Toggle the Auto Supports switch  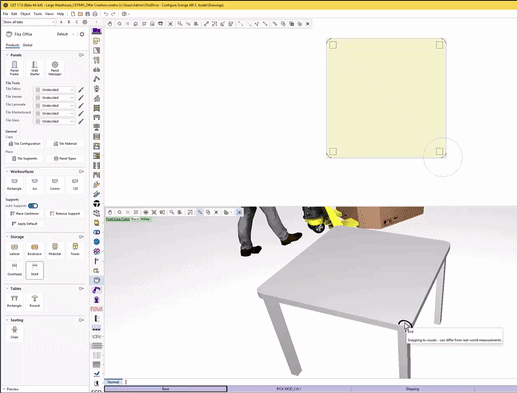pos(33,206)
